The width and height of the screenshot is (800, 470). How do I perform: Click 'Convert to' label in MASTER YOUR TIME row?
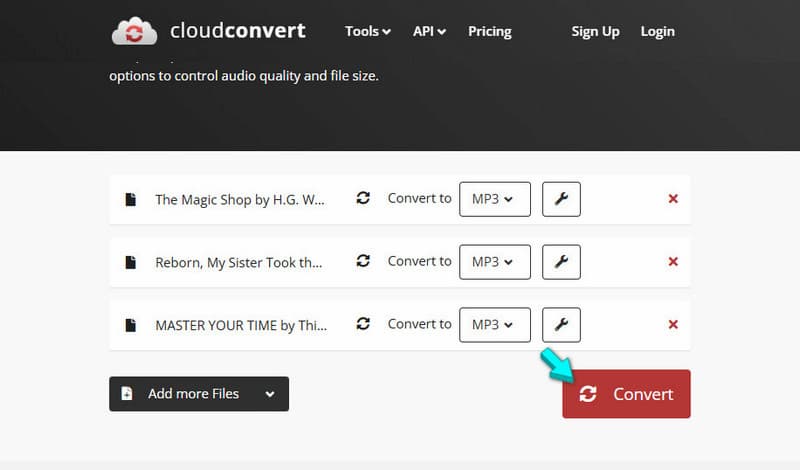click(x=419, y=324)
